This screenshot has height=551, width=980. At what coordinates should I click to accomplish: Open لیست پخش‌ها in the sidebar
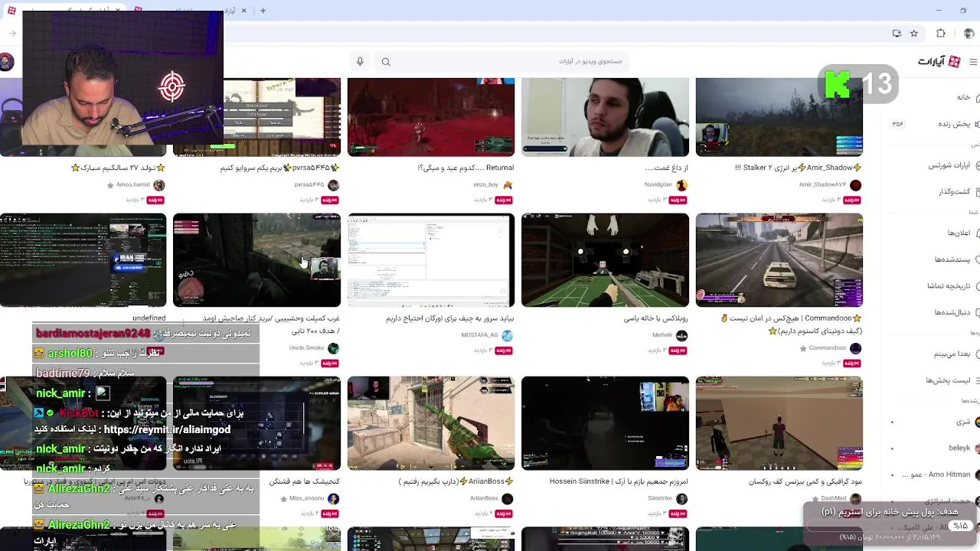pyautogui.click(x=948, y=380)
